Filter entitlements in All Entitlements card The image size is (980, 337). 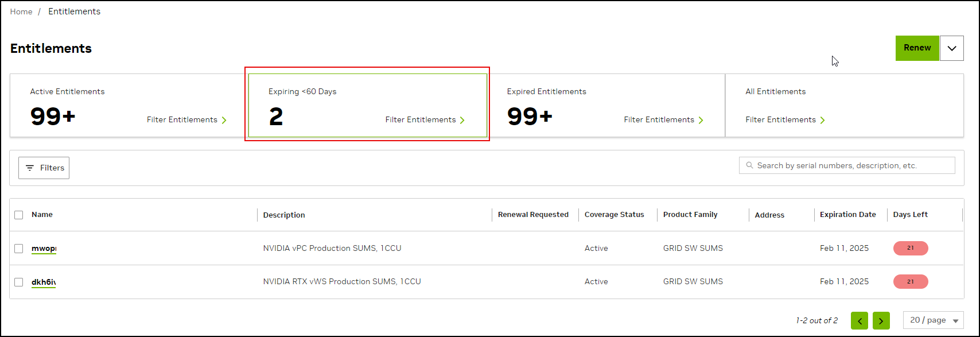(x=780, y=119)
